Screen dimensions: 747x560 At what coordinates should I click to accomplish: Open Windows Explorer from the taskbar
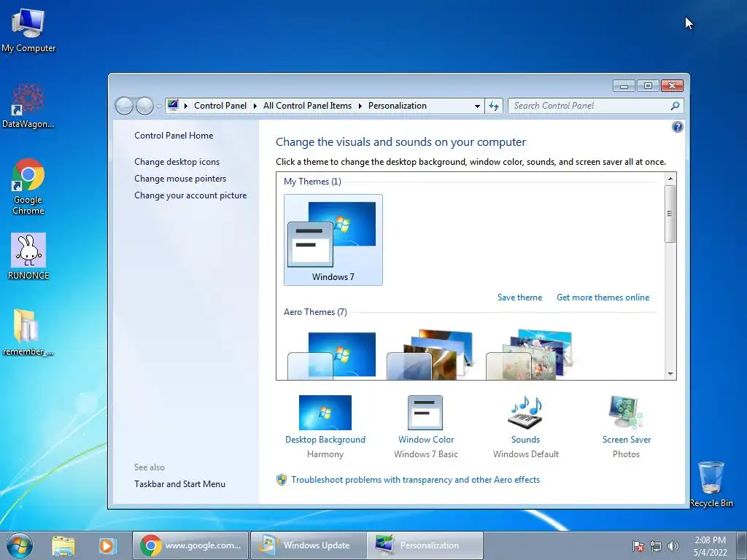(63, 545)
